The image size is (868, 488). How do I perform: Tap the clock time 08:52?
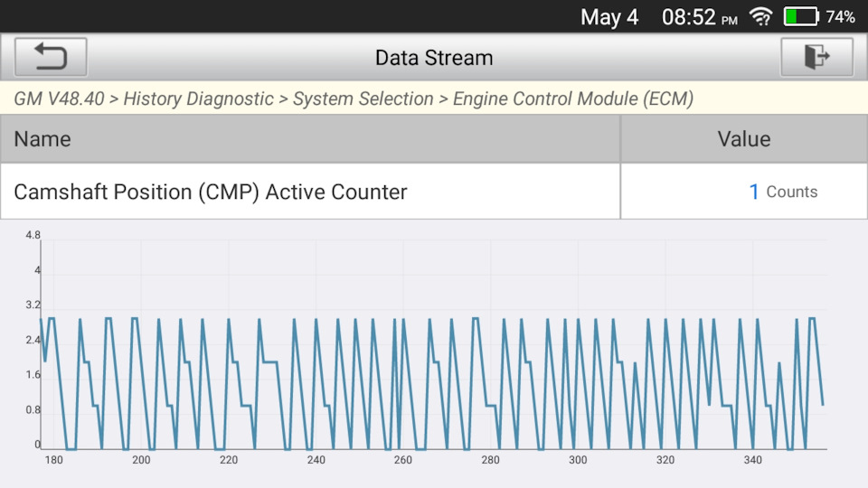(689, 17)
